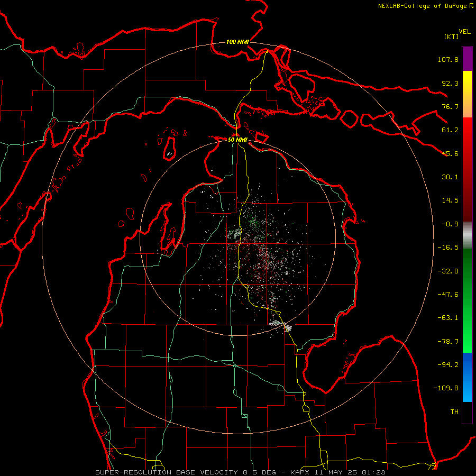The width and height of the screenshot is (476, 476).
Task: Click the -0.9 legend value
Action: coord(450,224)
